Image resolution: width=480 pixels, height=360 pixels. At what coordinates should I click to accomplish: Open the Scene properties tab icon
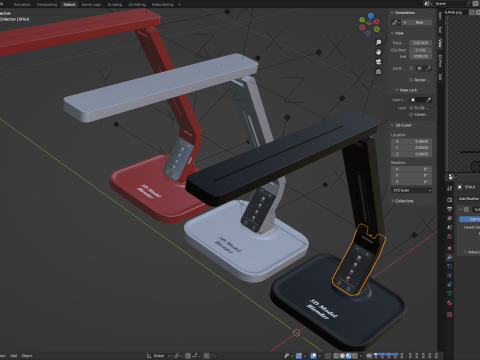tap(449, 227)
